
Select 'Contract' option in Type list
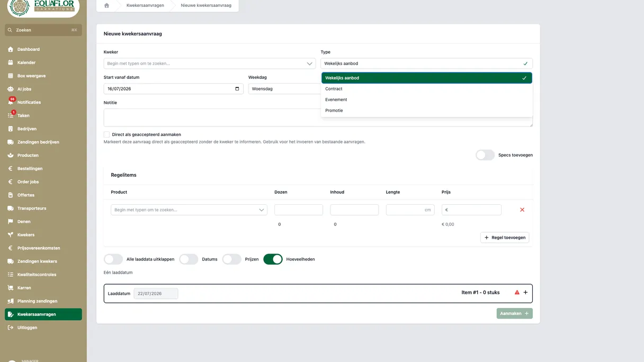[x=426, y=89]
